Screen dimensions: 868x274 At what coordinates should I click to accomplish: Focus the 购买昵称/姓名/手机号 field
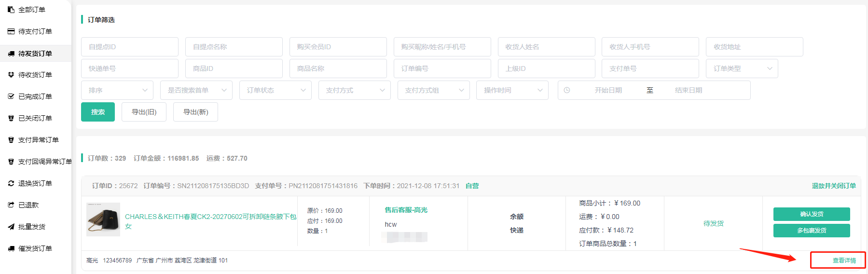(442, 47)
